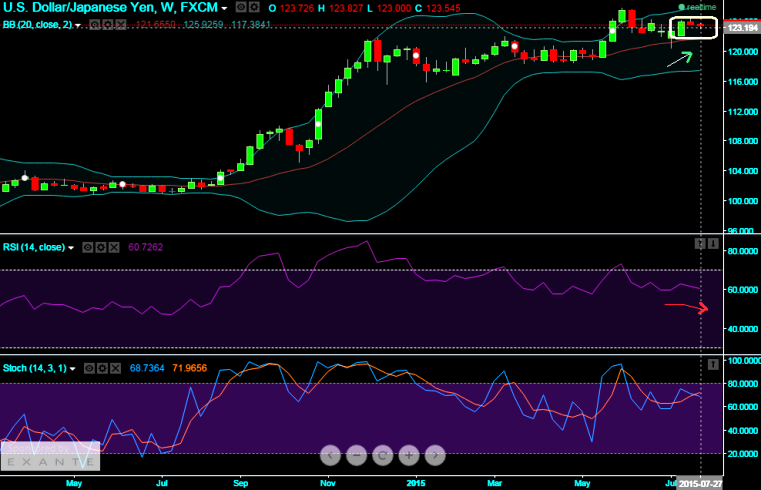Toggle visibility of the USD/JPY main series
This screenshot has width=761, height=490.
click(241, 7)
